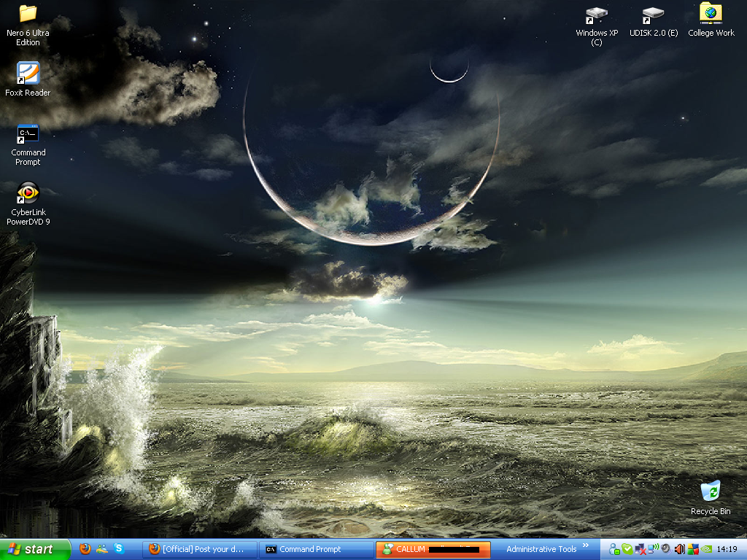This screenshot has height=560, width=747.
Task: Open the UDISK 2.0 (E) drive shortcut
Action: click(x=653, y=15)
